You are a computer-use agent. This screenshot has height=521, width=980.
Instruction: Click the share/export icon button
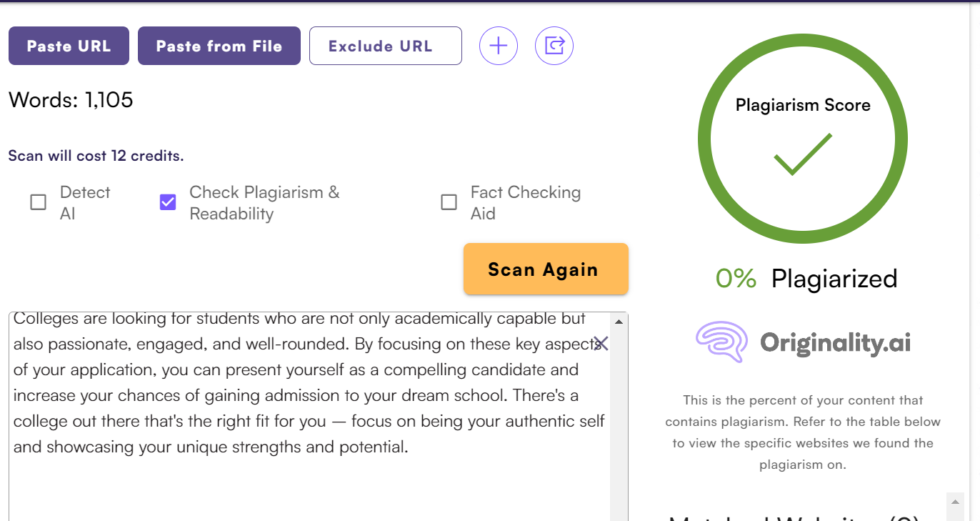(554, 46)
